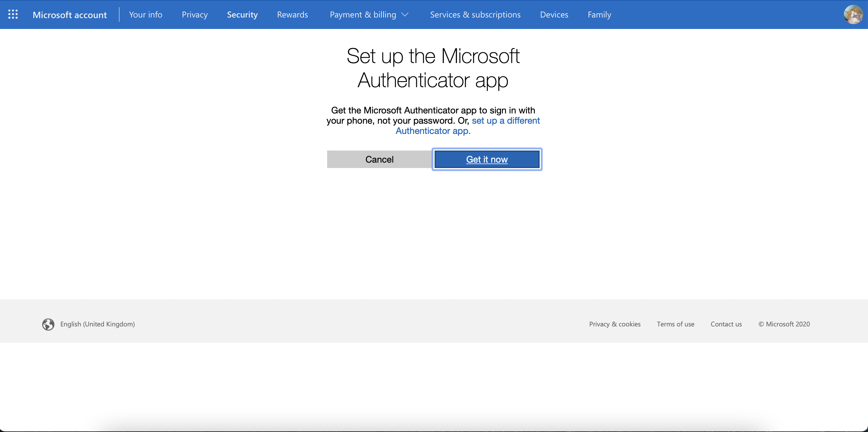
Task: Click the © Microsoft 2020 footer text
Action: [x=784, y=324]
